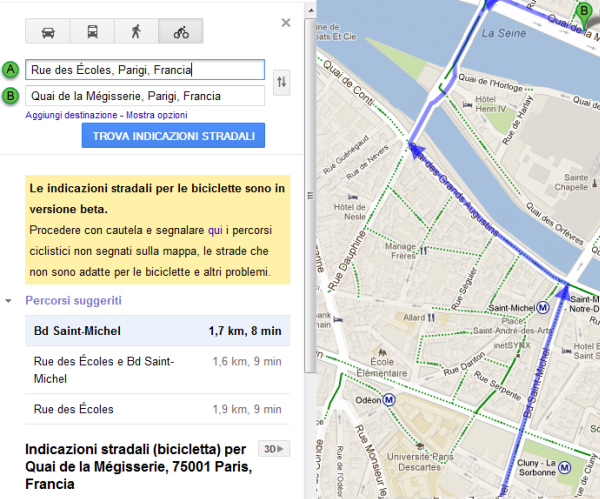Click Percorsi suggeriti heading
The image size is (600, 499).
(73, 300)
